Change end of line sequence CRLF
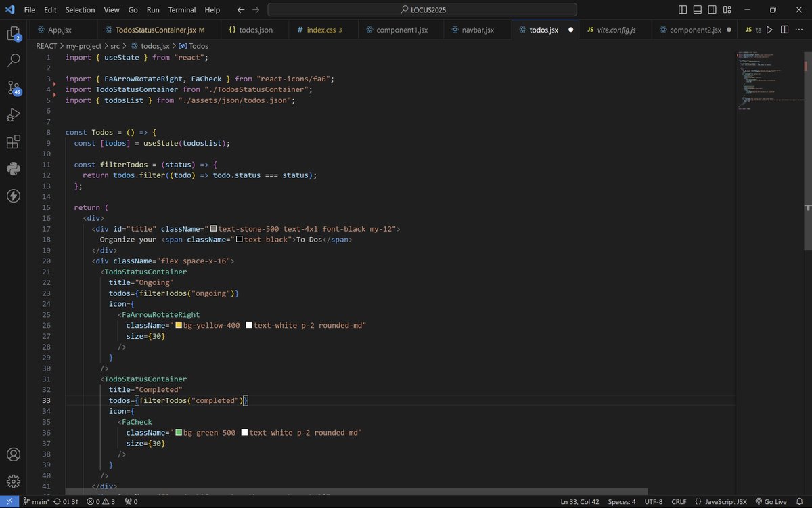The width and height of the screenshot is (812, 508). point(679,502)
